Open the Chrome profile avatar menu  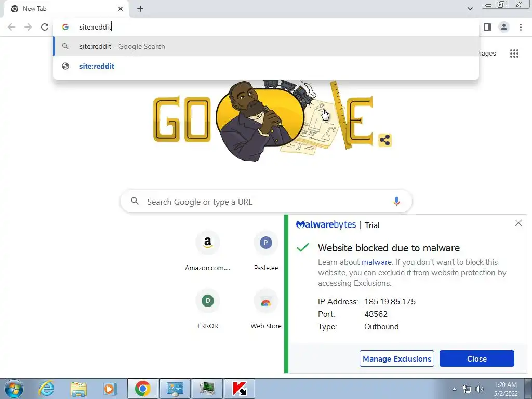click(504, 27)
